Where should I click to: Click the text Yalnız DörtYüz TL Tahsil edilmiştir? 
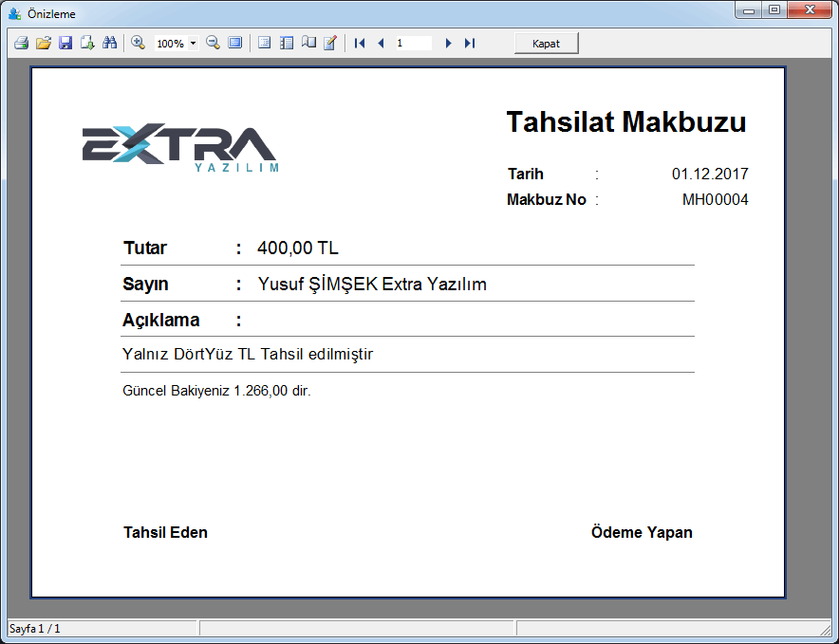point(248,354)
